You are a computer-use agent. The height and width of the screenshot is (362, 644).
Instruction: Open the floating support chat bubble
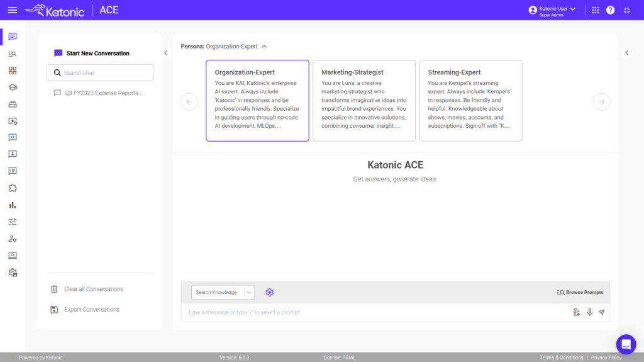[x=626, y=344]
